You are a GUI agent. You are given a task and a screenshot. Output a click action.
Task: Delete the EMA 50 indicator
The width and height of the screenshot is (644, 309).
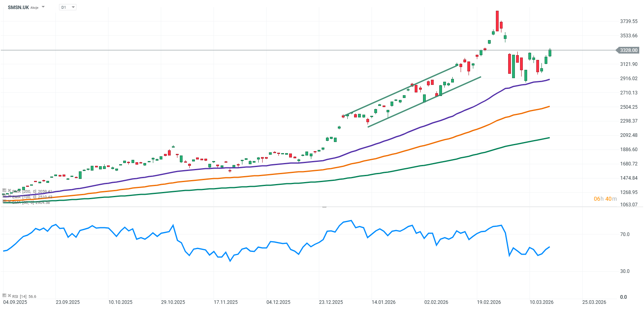click(9, 201)
